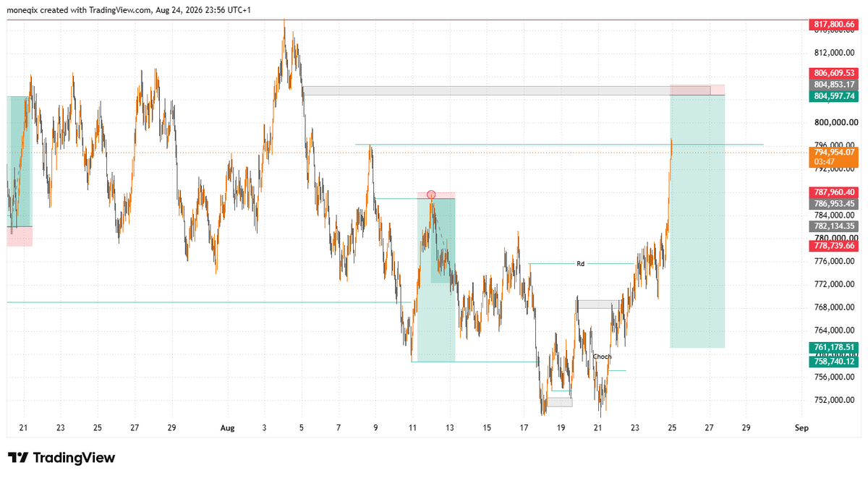The width and height of the screenshot is (868, 478).
Task: Click the "moneqix created with TradingView.com" header text
Action: pyautogui.click(x=81, y=10)
